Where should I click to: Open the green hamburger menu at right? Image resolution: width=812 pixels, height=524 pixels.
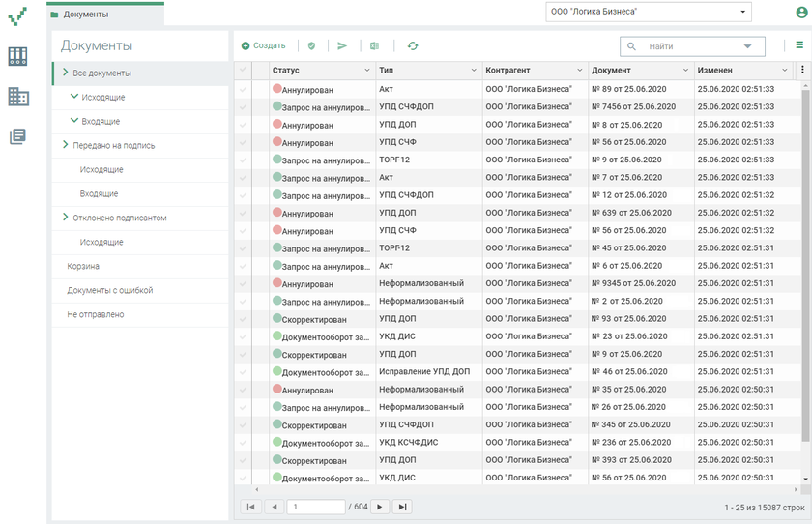[x=799, y=44]
